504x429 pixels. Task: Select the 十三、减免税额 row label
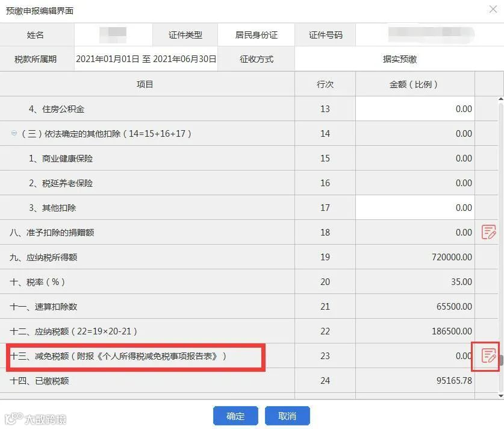coord(118,356)
